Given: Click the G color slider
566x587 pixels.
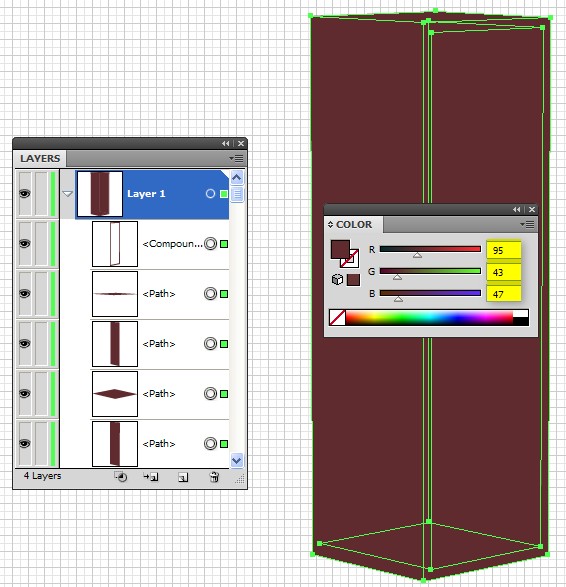Looking at the screenshot, I should point(430,271).
